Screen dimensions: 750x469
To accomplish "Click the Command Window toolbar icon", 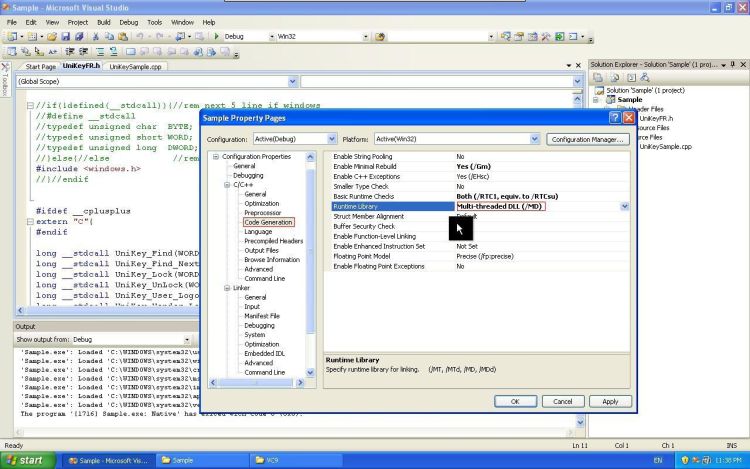I will pos(573,36).
